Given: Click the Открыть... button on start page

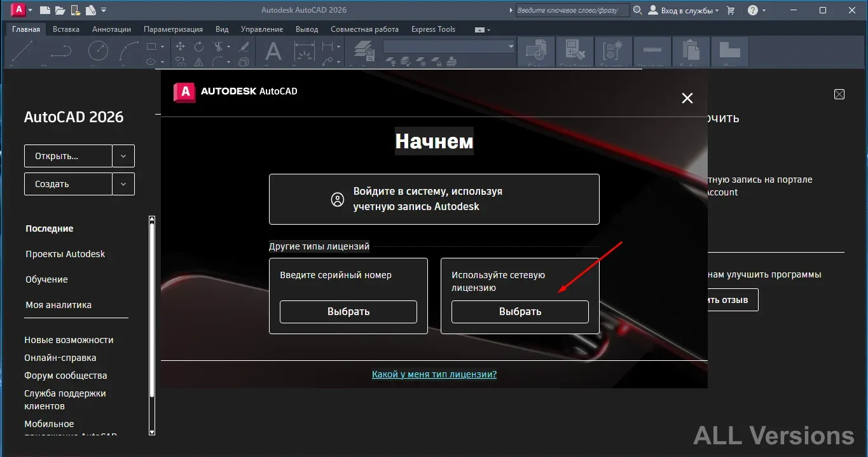Looking at the screenshot, I should (x=68, y=156).
